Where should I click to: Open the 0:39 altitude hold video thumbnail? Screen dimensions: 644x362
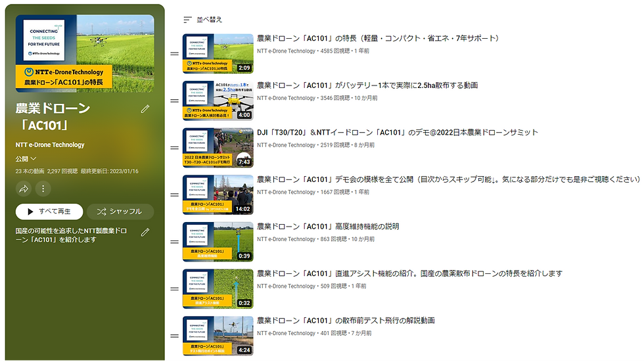click(218, 242)
